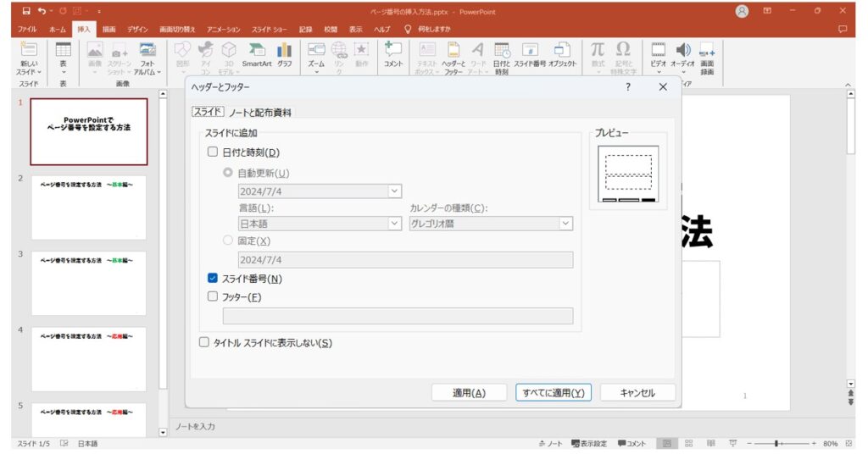Open the Table insert icon
Screen dimensions: 868x454
coord(63,50)
